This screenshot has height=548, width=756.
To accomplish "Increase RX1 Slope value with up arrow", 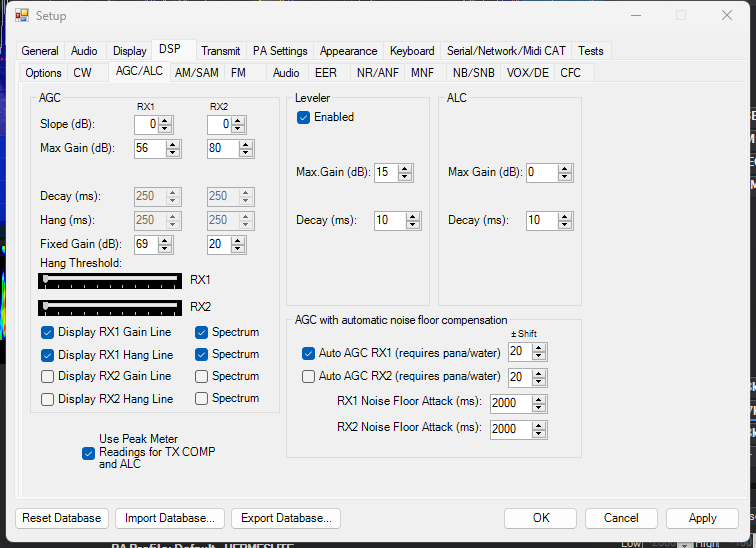I will pos(166,120).
